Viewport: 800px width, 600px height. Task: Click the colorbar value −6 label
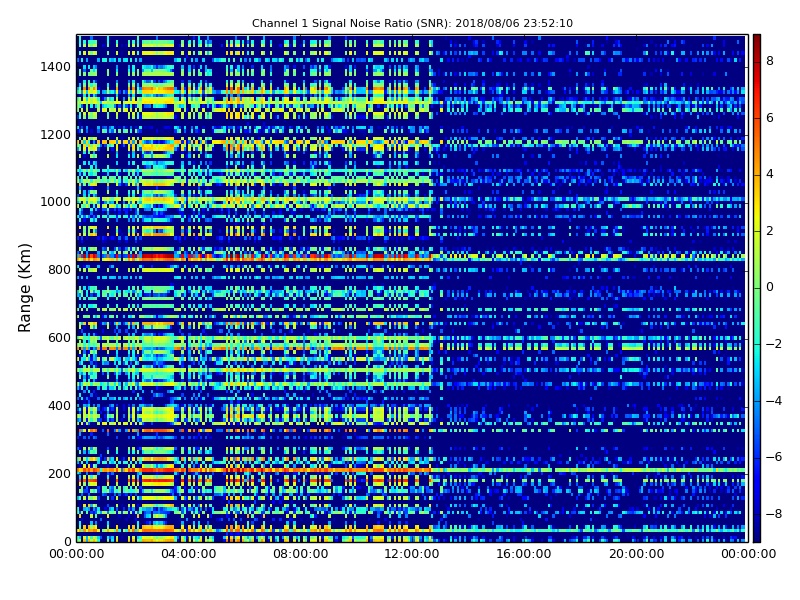tap(774, 457)
